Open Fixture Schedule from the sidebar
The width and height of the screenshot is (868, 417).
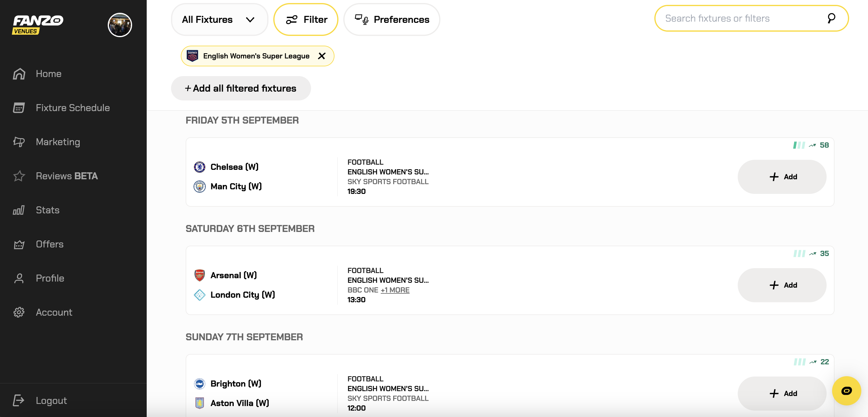(73, 108)
